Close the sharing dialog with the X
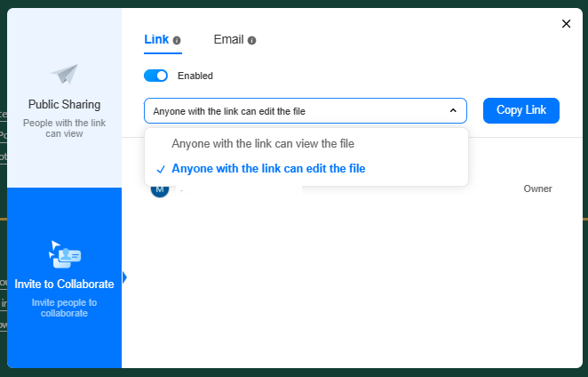Viewport: 588px width, 377px height. click(x=566, y=24)
